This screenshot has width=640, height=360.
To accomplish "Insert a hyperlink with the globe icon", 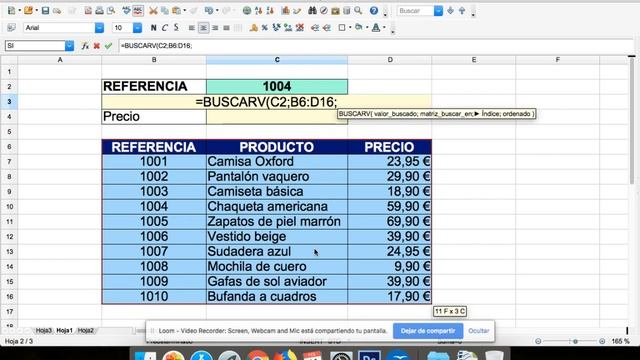I will pyautogui.click(x=247, y=11).
